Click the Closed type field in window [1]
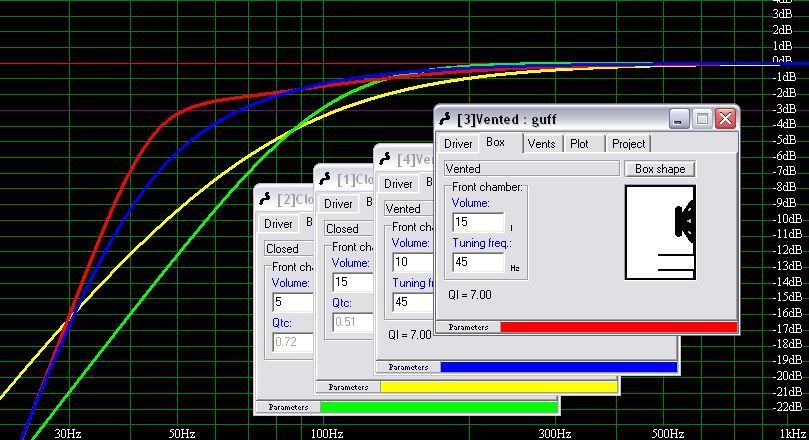809x440 pixels. coord(349,228)
